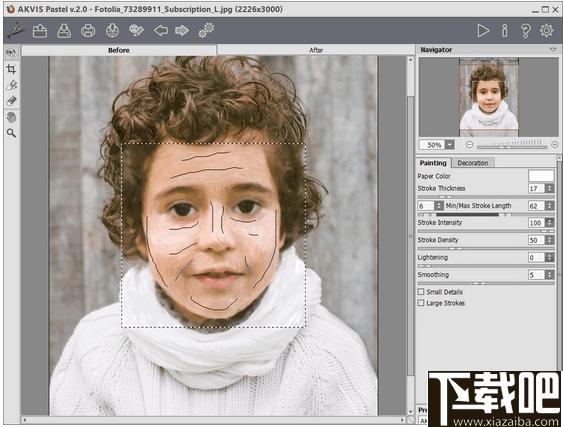The height and width of the screenshot is (427, 563).
Task: Click the Print image icon
Action: pyautogui.click(x=88, y=31)
